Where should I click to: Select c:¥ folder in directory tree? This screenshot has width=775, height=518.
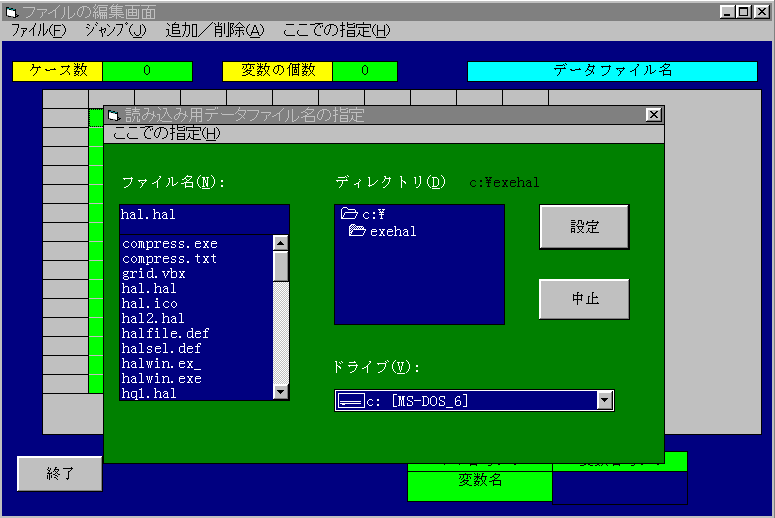pyautogui.click(x=363, y=214)
